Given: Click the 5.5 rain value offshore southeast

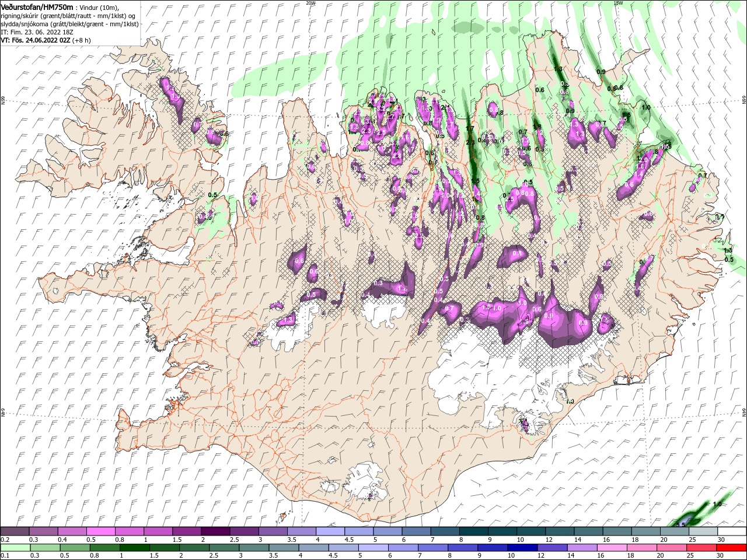Looking at the screenshot, I should tap(680, 524).
